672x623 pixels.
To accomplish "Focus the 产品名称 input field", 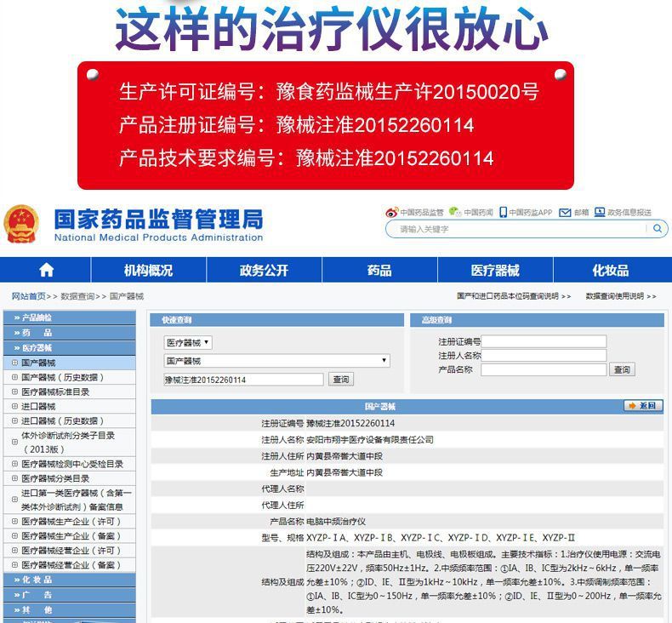I will pyautogui.click(x=544, y=369).
